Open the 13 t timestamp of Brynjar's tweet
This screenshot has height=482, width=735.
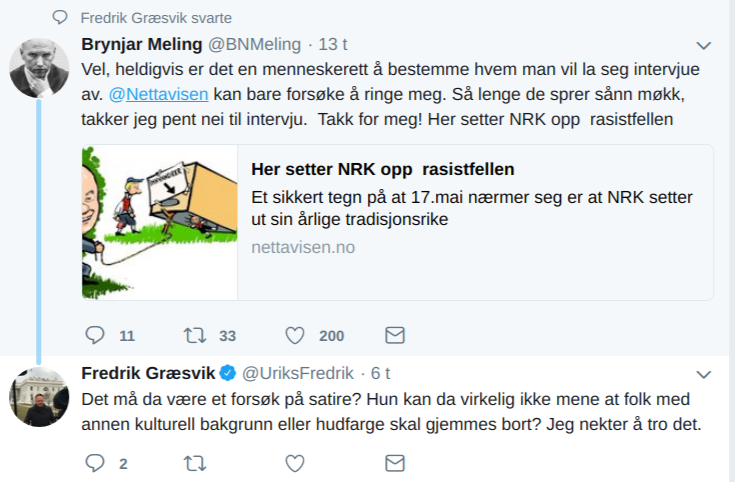[332, 45]
